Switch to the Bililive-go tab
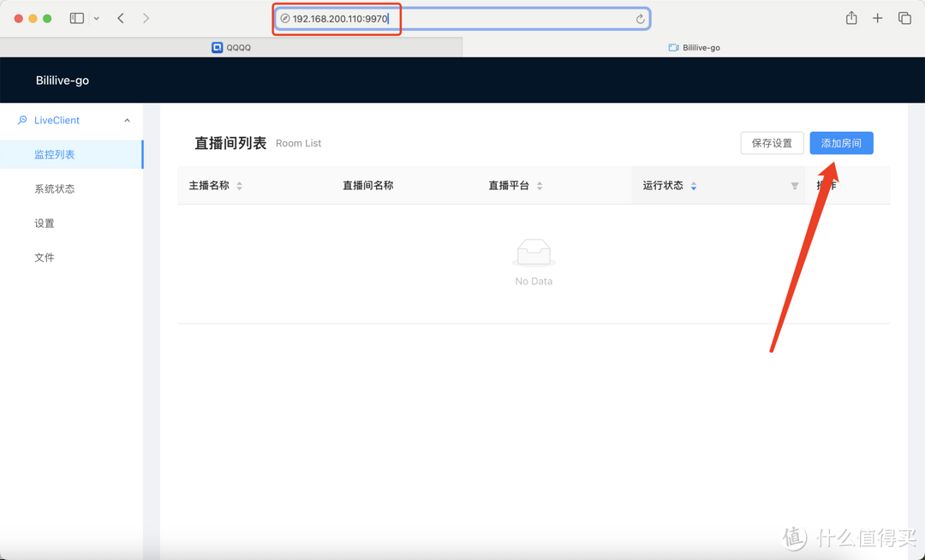925x560 pixels. click(694, 47)
